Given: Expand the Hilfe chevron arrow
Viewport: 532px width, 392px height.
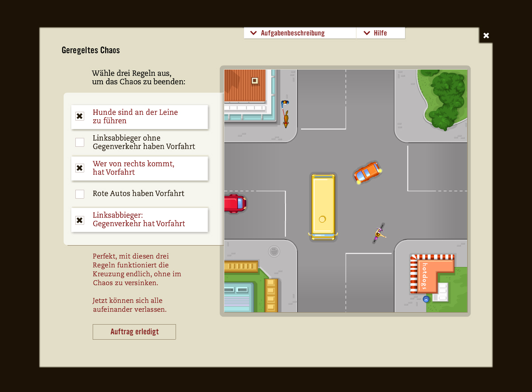Looking at the screenshot, I should pos(367,33).
